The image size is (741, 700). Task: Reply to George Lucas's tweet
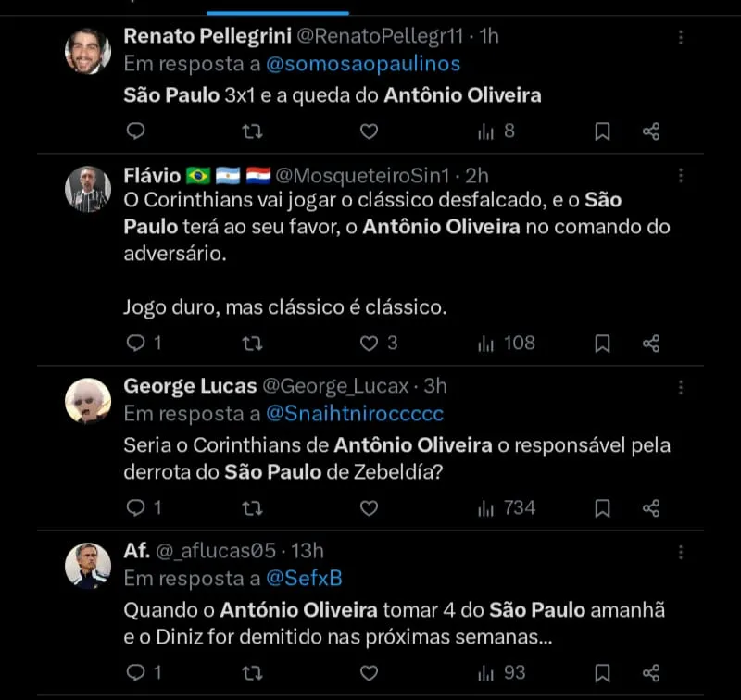click(135, 507)
